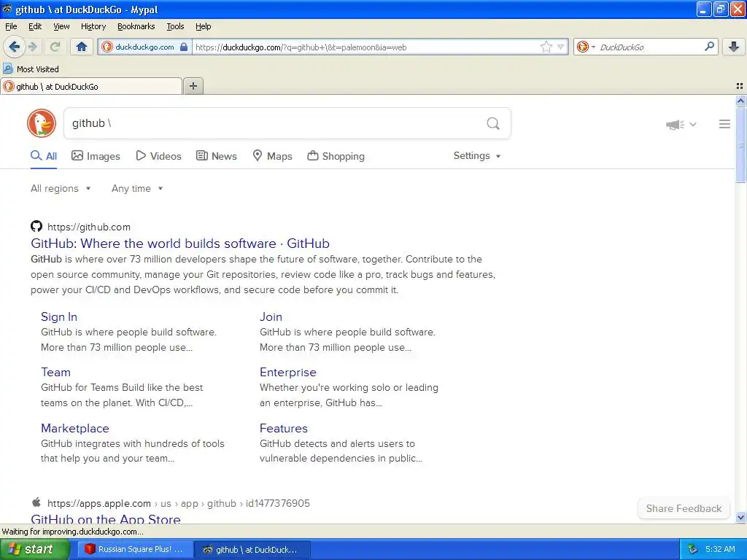Viewport: 747px width, 560px height.
Task: Select the All results tab
Action: tap(44, 156)
